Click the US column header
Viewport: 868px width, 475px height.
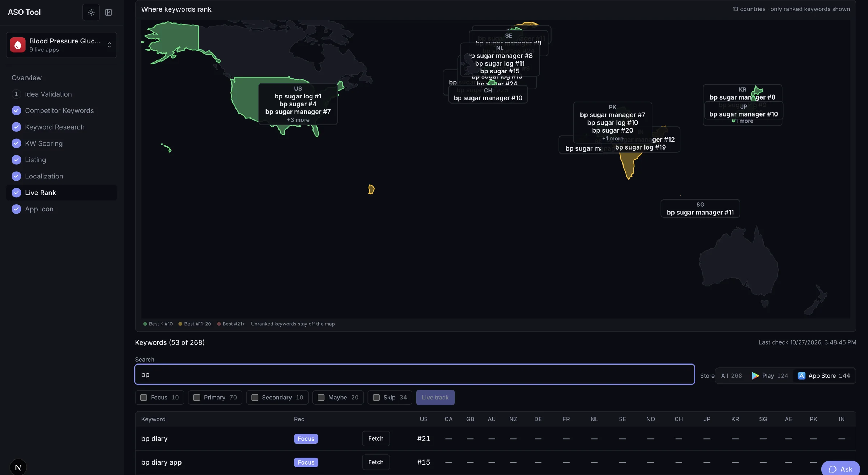[x=424, y=419]
